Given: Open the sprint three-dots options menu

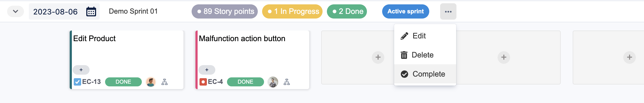Looking at the screenshot, I should [x=448, y=11].
